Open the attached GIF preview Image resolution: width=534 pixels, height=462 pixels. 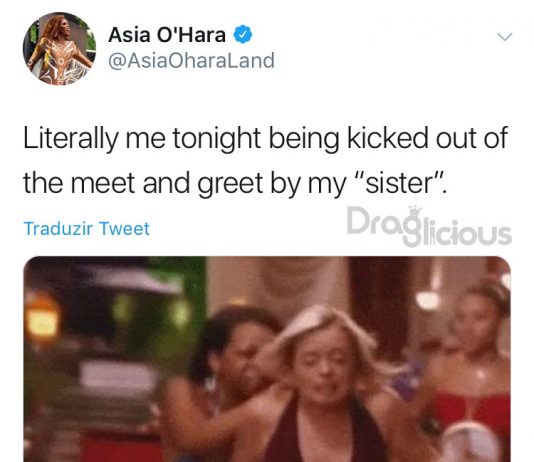coord(267,359)
